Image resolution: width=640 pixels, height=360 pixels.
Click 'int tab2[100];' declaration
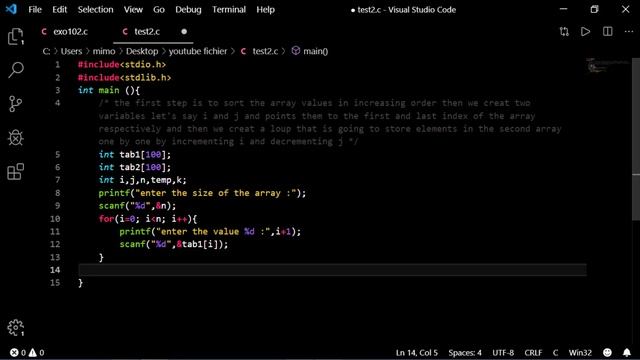point(135,167)
